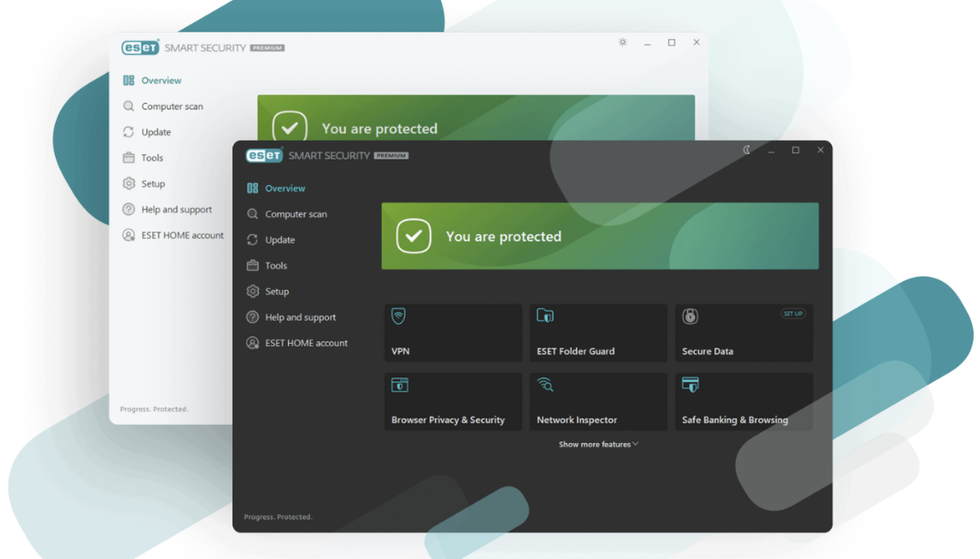The image size is (980, 559).
Task: Click the VPN shield icon
Action: coord(398,316)
